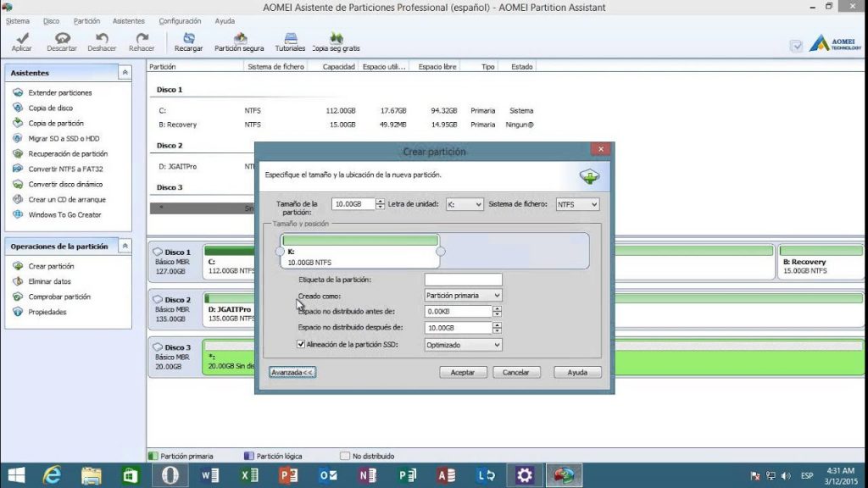Collapse the Asistentes panel header arrow
This screenshot has height=488, width=868.
(x=125, y=73)
